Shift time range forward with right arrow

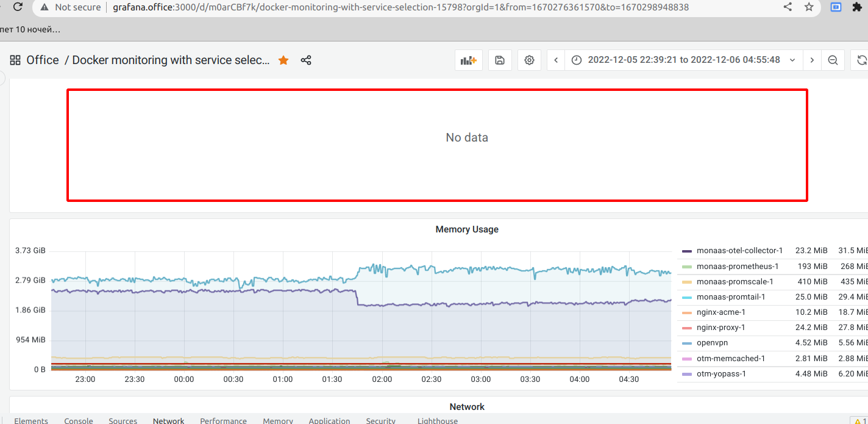coord(812,60)
